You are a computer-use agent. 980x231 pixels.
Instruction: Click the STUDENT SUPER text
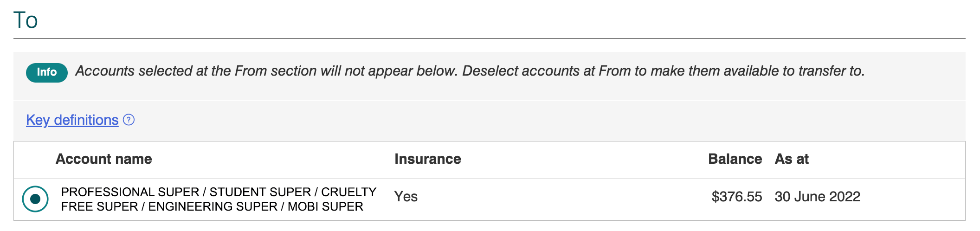[260, 192]
